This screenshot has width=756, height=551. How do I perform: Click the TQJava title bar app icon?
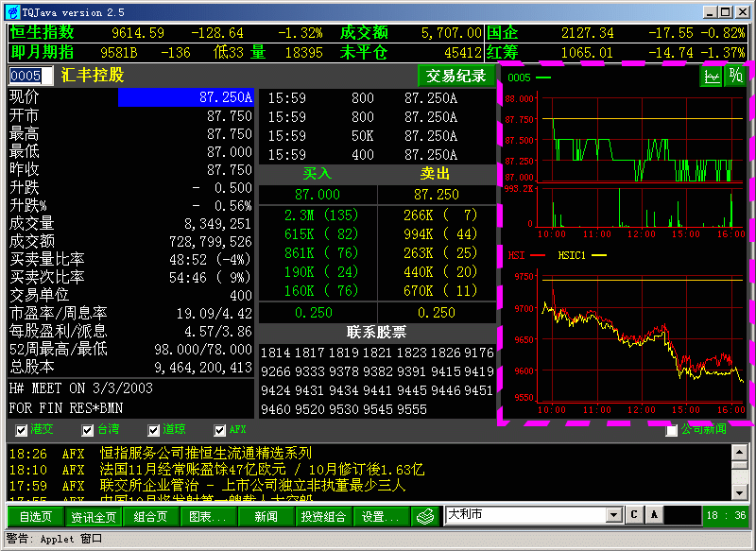coord(12,12)
